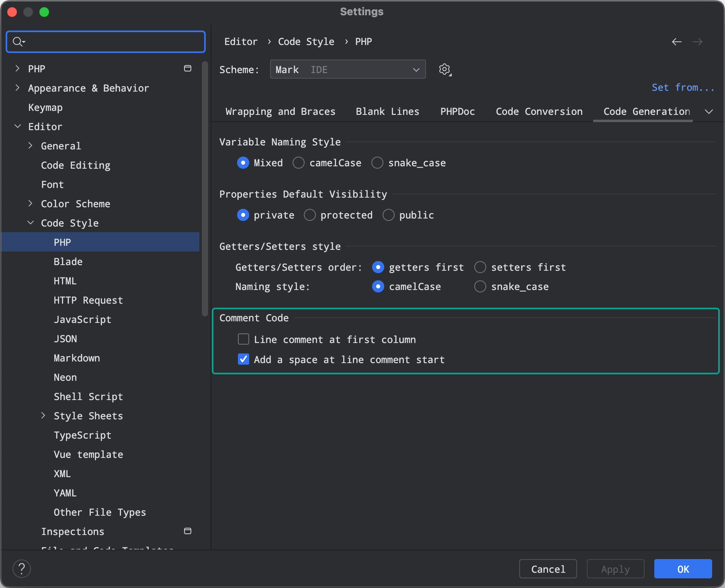Expand the Appearance & Behavior section
Viewport: 725px width, 588px height.
click(x=17, y=88)
